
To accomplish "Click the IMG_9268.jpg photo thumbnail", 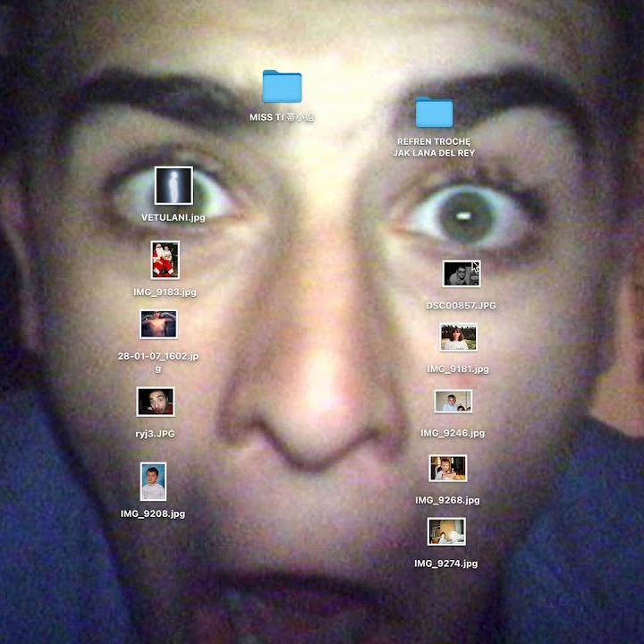I will tap(448, 468).
